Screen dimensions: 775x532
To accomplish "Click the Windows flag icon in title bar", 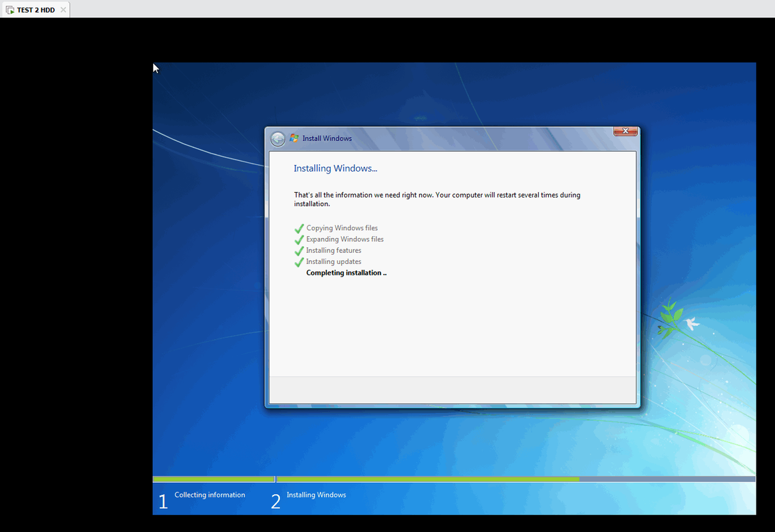I will 294,138.
